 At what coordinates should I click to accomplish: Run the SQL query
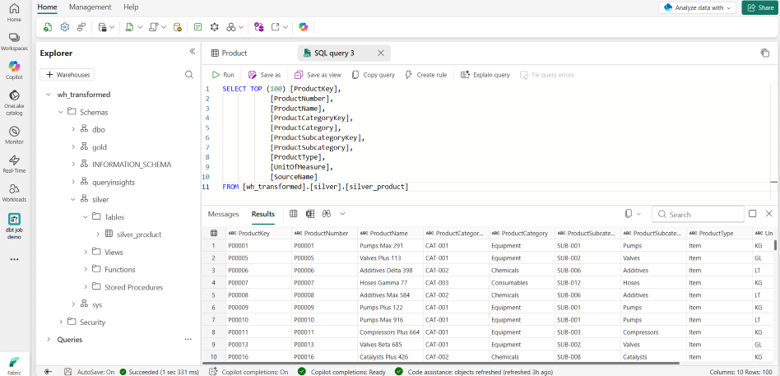pos(223,75)
